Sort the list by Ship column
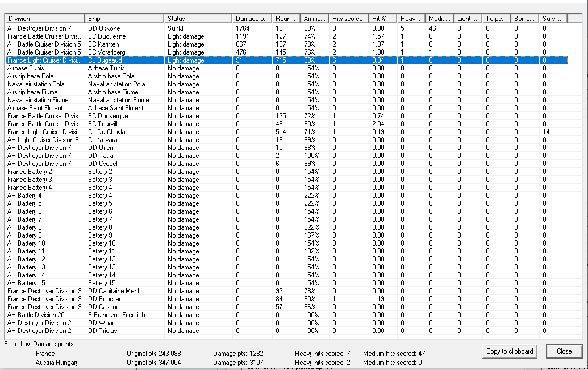 (x=124, y=19)
